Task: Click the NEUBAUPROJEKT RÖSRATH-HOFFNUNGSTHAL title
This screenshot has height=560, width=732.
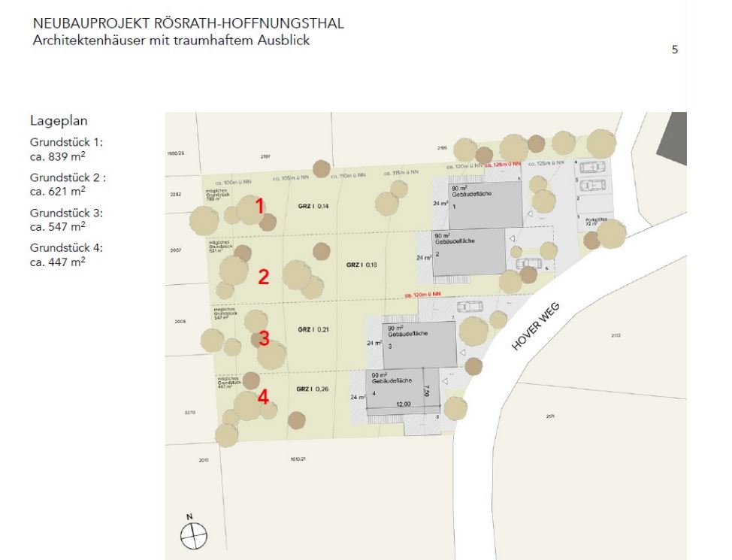Action: tap(188, 23)
